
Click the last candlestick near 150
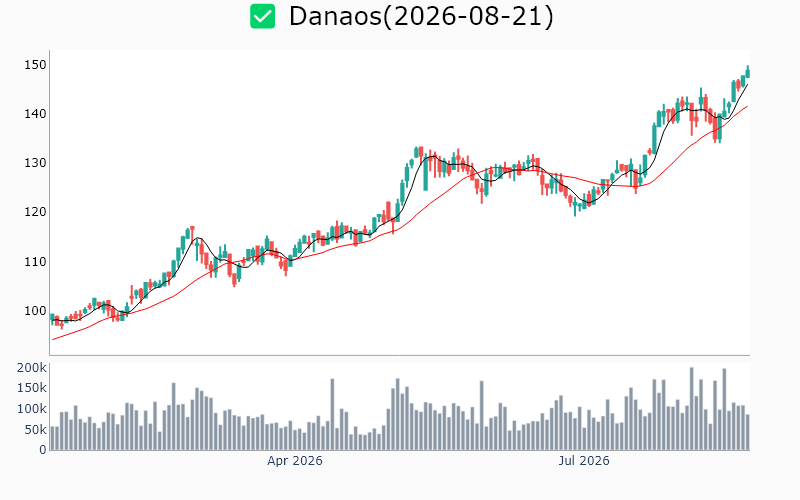point(748,72)
